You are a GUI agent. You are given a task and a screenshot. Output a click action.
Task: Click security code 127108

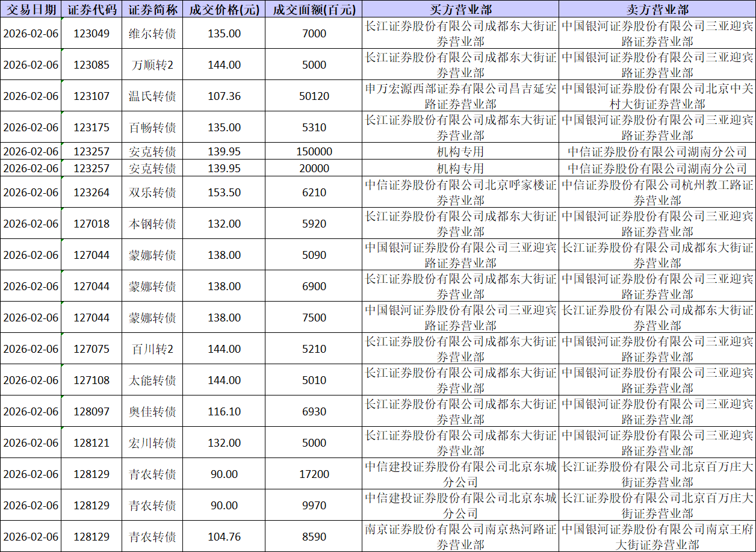[91, 380]
